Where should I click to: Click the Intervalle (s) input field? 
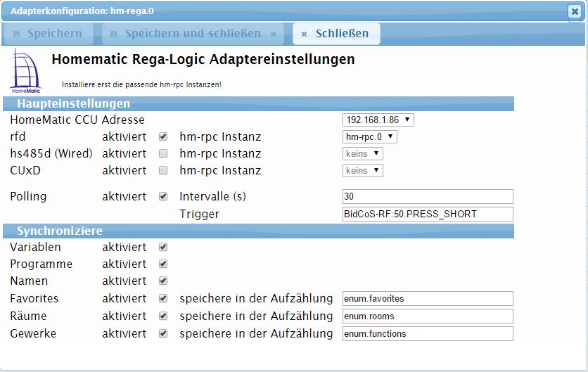point(428,196)
